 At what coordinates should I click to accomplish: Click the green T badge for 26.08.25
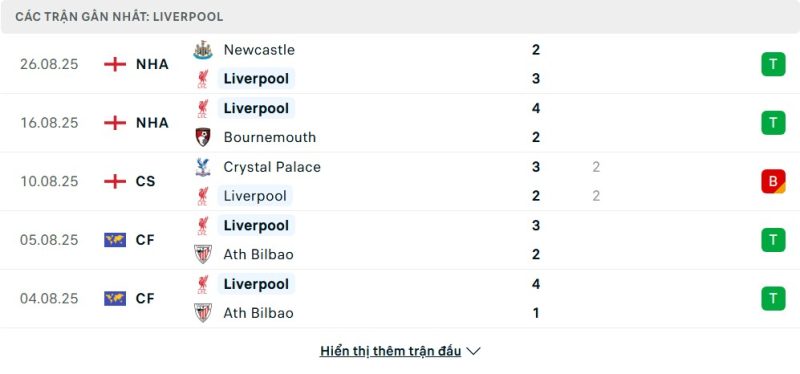click(x=773, y=64)
